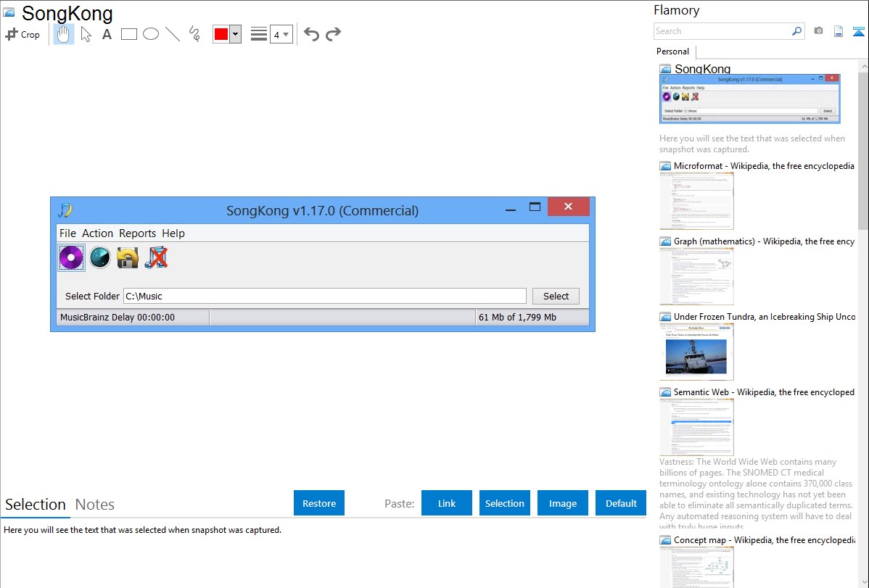
Task: Click the scroll down arrow in snapshot list
Action: point(863,581)
